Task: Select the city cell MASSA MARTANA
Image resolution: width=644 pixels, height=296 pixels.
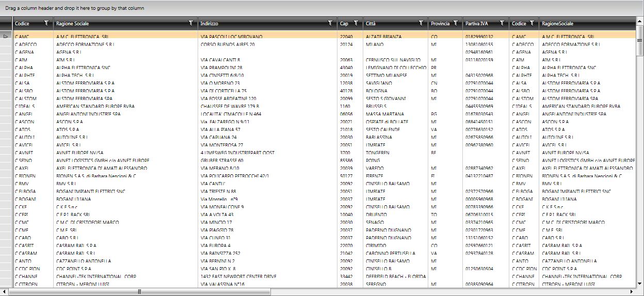Action: [x=396, y=114]
